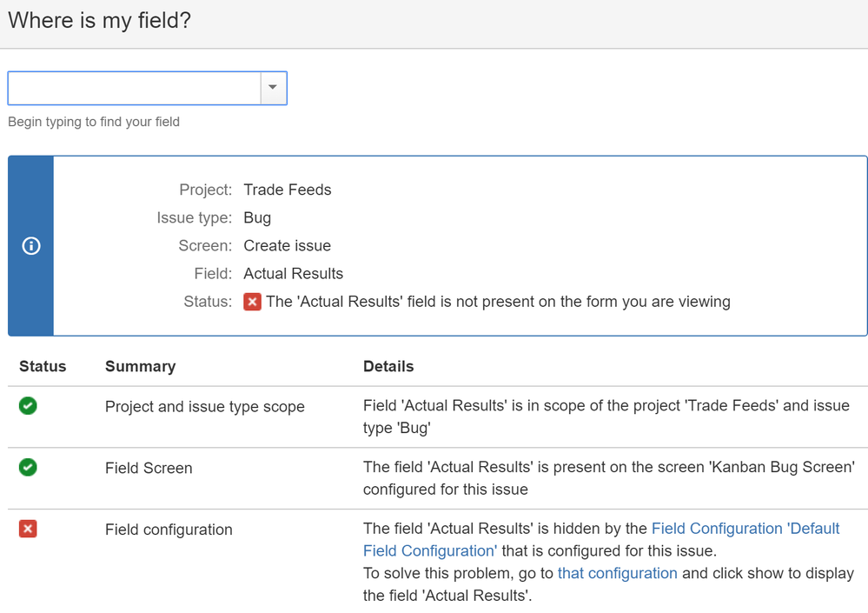The height and width of the screenshot is (613, 868).
Task: Click the red X beside the Status message
Action: (x=253, y=302)
